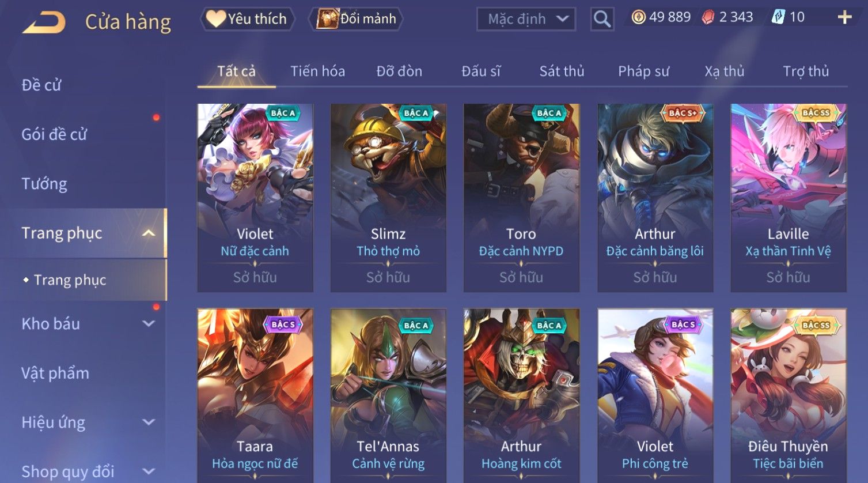
Task: Click the gold coin currency icon
Action: click(638, 17)
